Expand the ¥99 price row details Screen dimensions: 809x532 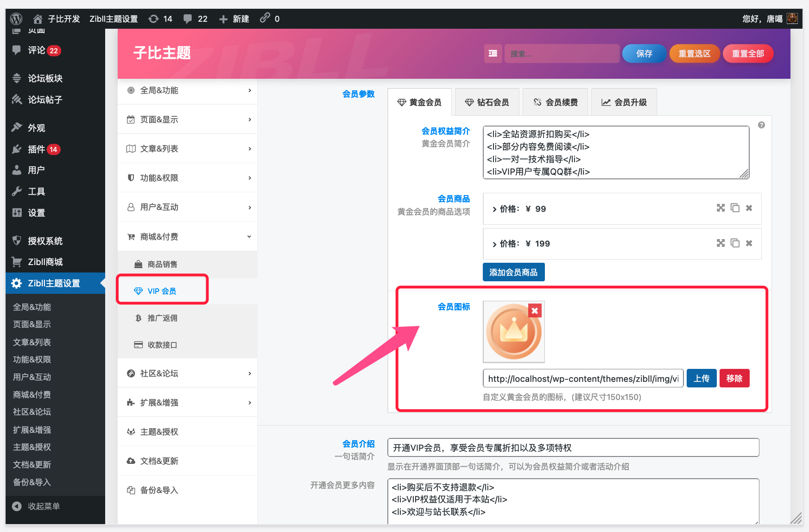coord(495,209)
